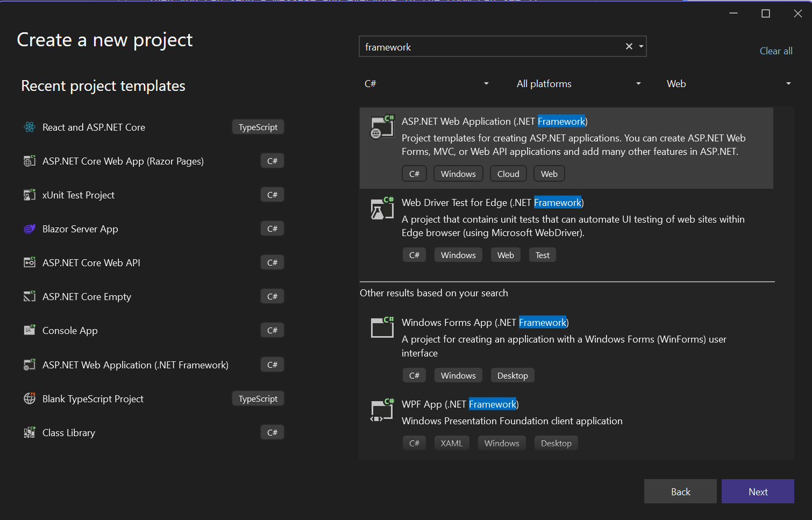Click the ASP.NET Core Web App (Razor Pages) icon
812x520 pixels.
pyautogui.click(x=30, y=161)
